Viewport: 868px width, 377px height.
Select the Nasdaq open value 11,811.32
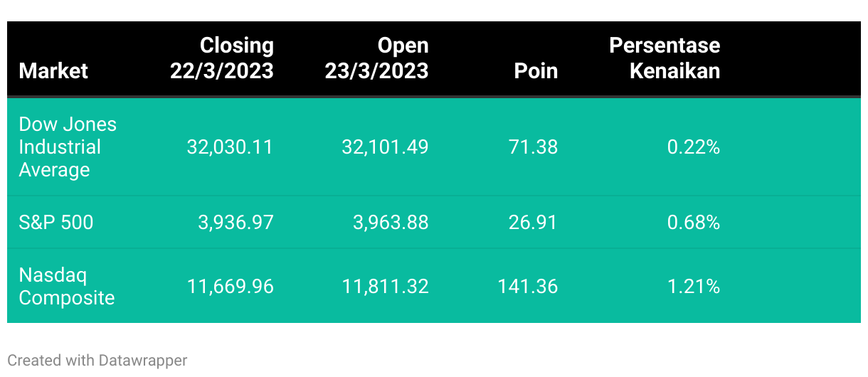tap(385, 287)
